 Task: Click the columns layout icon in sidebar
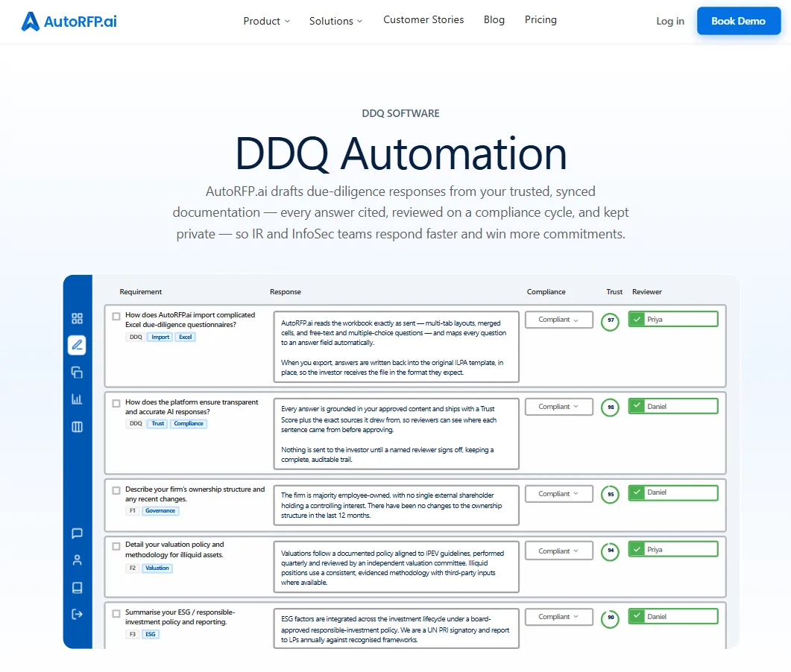coord(78,427)
